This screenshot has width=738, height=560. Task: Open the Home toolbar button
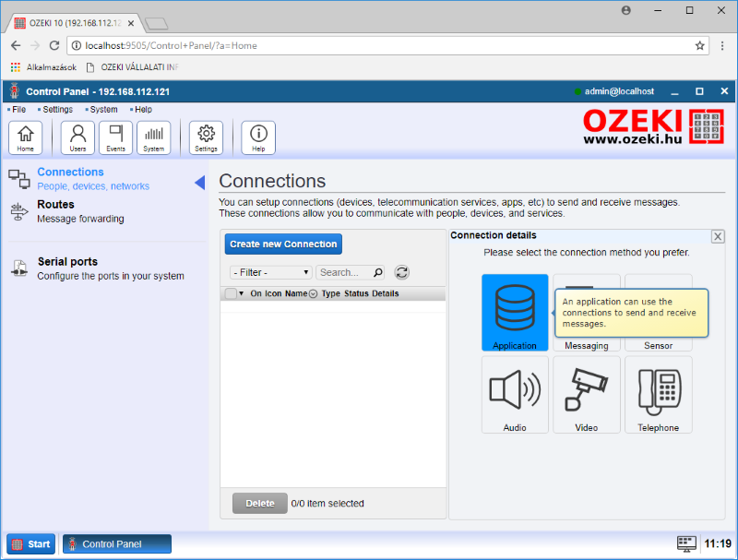[x=26, y=137]
